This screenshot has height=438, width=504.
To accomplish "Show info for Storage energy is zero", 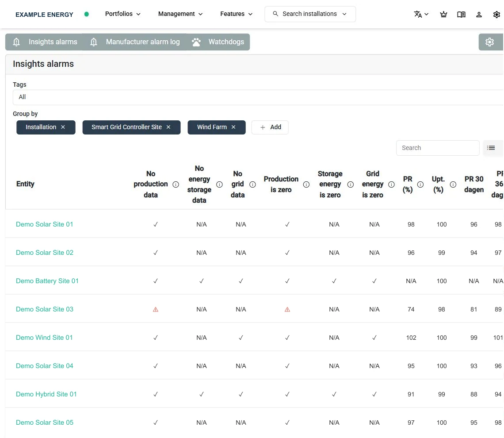I will click(x=351, y=184).
